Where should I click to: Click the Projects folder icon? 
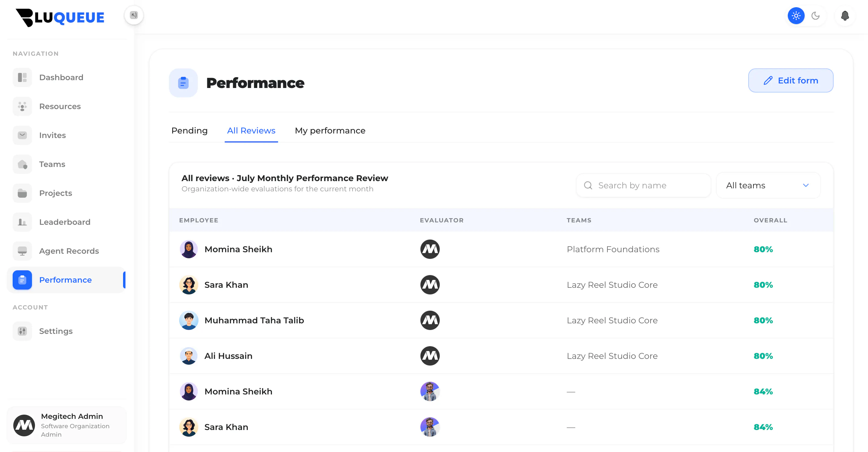coord(22,193)
